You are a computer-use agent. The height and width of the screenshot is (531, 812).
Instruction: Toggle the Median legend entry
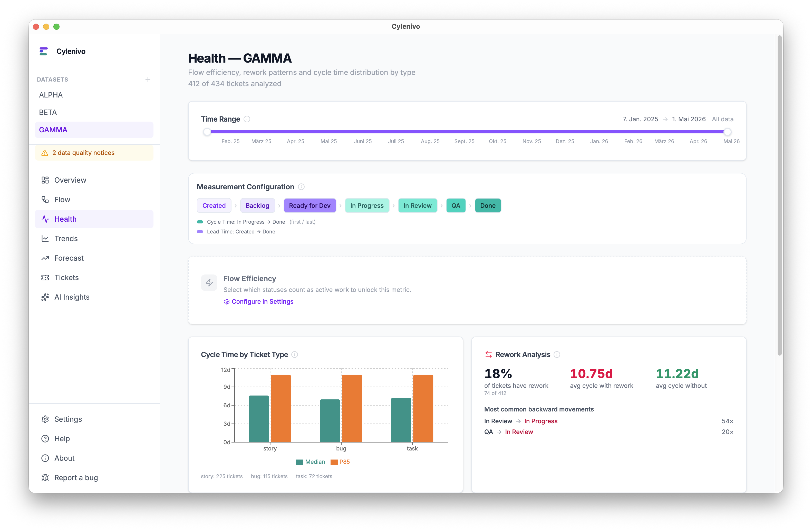(x=311, y=462)
